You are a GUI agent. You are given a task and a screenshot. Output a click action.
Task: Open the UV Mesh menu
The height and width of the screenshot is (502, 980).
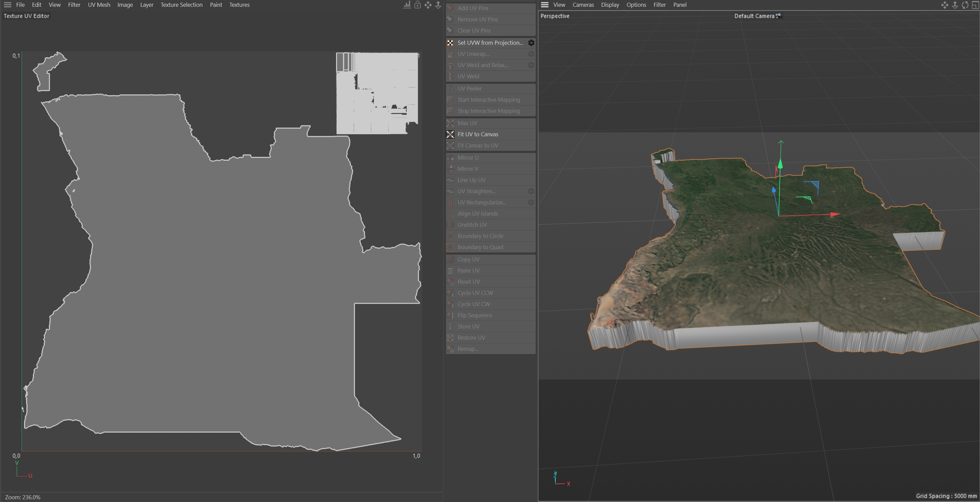[x=99, y=5]
